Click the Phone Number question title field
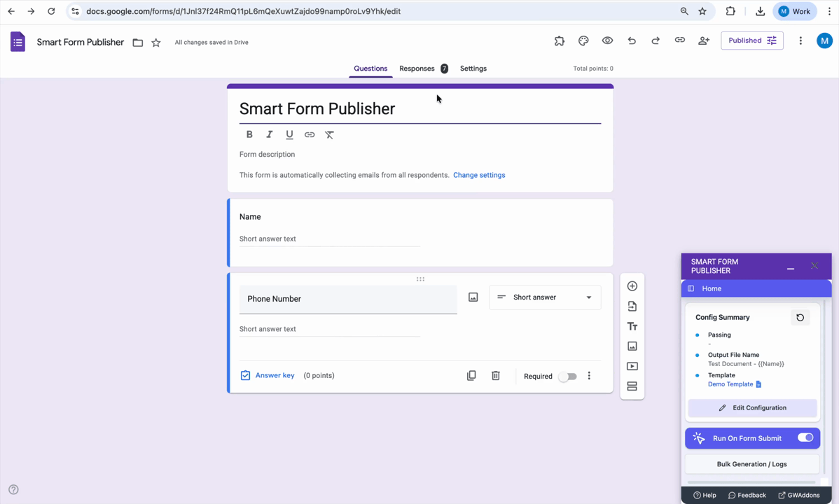This screenshot has width=839, height=504. tap(347, 299)
